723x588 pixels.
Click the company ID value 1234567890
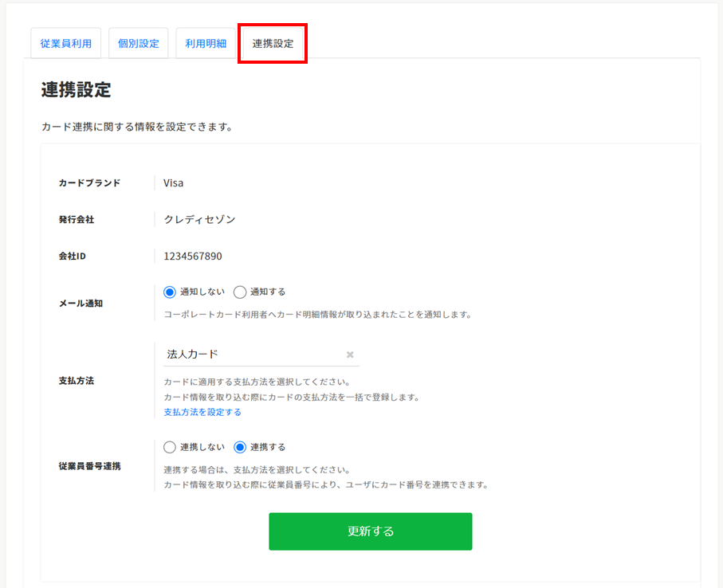[x=193, y=257]
